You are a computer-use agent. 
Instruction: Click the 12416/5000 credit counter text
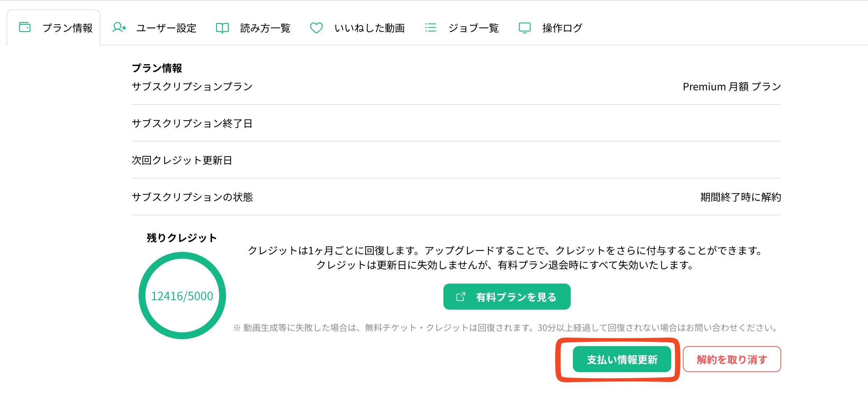coord(182,296)
